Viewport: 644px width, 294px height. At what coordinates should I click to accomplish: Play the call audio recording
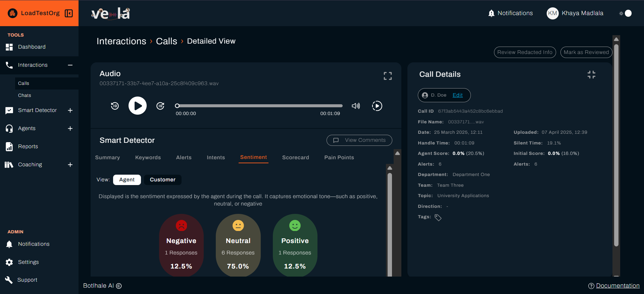[138, 106]
